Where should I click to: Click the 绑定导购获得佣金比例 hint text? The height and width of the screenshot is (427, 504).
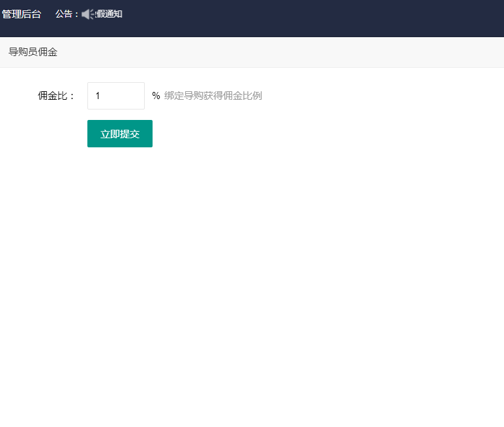click(213, 96)
